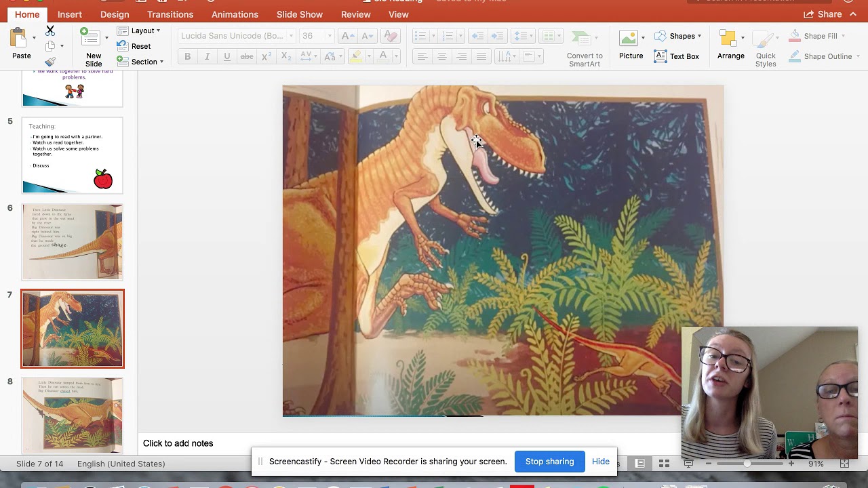Fit slide to window icon

click(844, 464)
